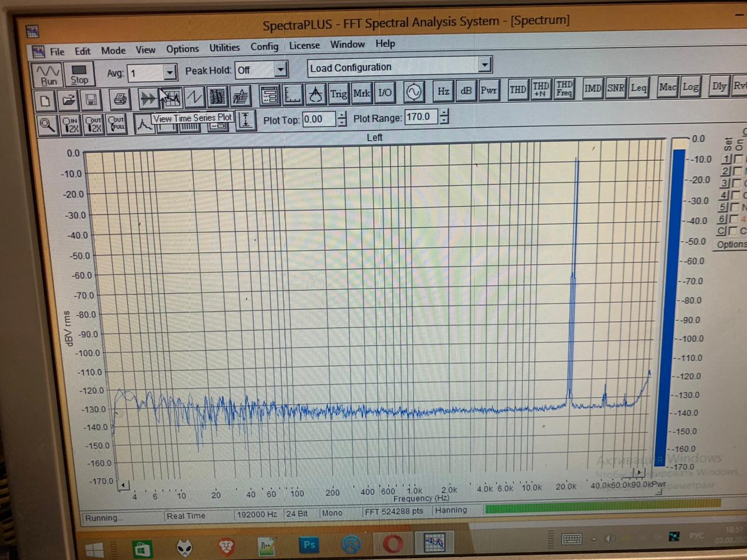Stop the analyzer with the Stop button
Image resolution: width=747 pixels, height=560 pixels.
coord(79,75)
